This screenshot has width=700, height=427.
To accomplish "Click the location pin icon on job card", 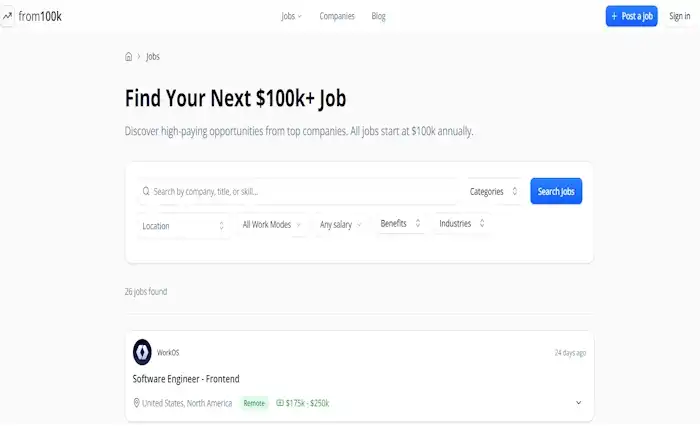I will (137, 403).
